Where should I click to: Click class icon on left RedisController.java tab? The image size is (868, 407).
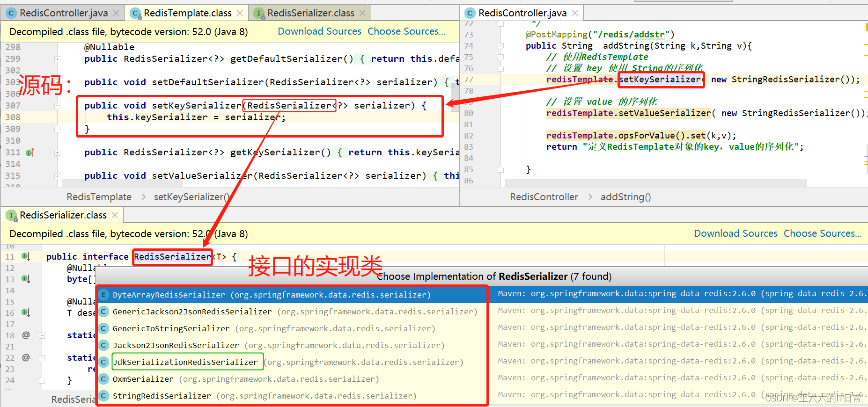[11, 14]
